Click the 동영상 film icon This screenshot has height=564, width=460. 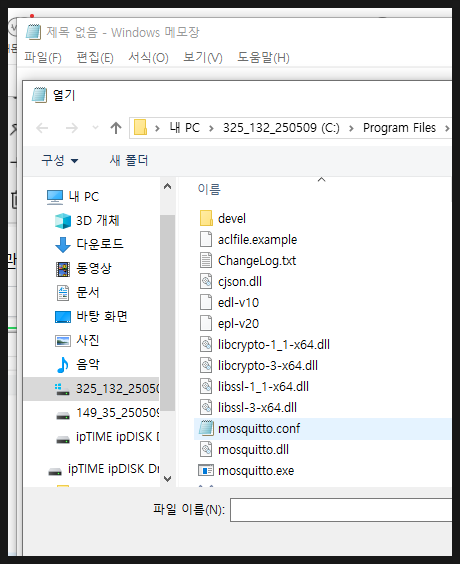[x=63, y=269]
